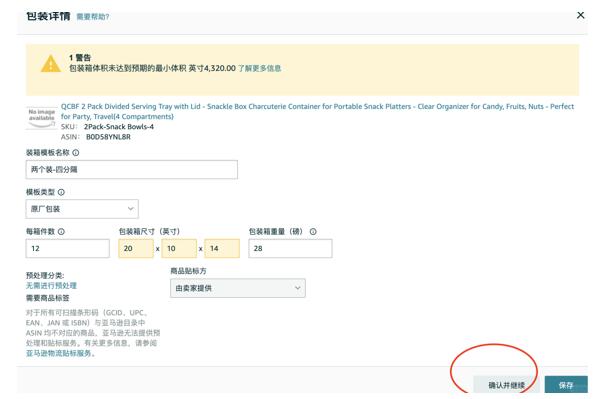This screenshot has width=595, height=399.
Task: Click info icon next to 模板类型
Action: click(x=61, y=192)
